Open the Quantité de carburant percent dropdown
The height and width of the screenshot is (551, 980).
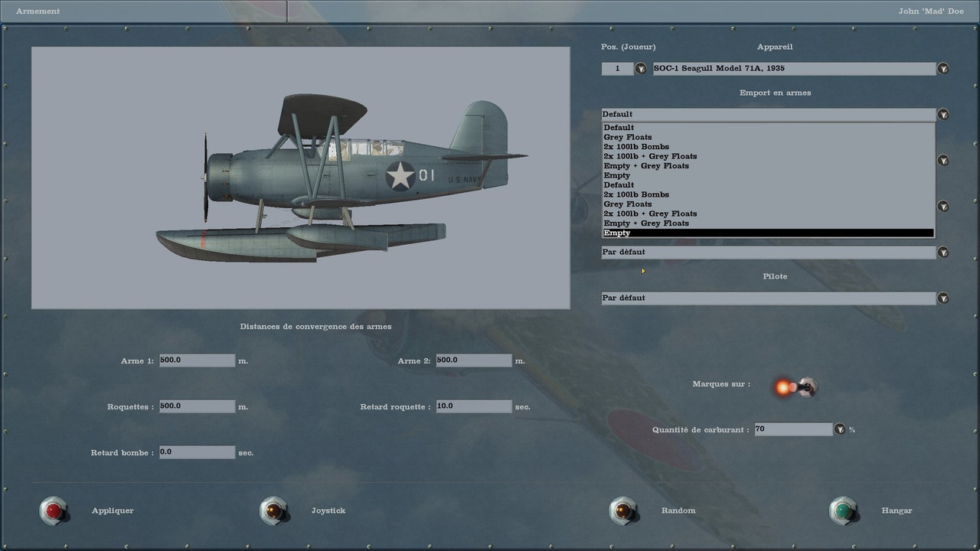coord(839,429)
